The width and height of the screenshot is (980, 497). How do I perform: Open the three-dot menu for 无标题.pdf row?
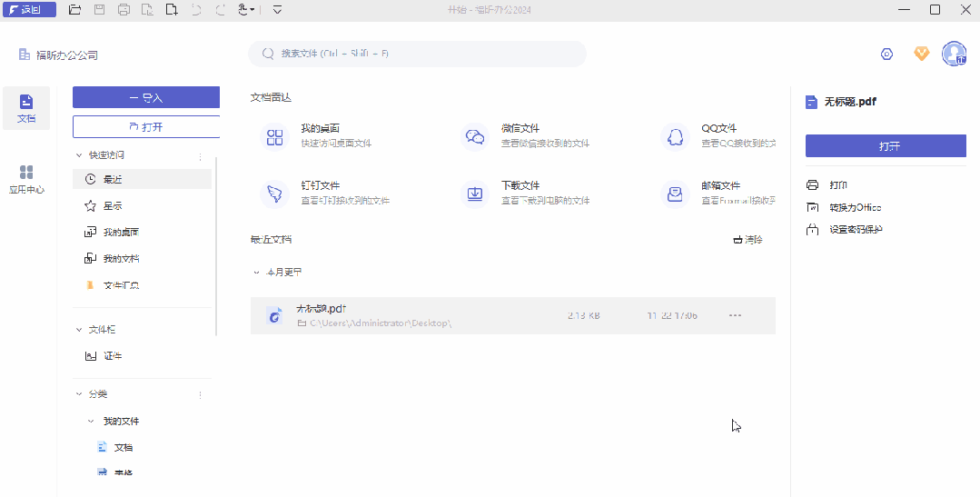click(x=735, y=315)
